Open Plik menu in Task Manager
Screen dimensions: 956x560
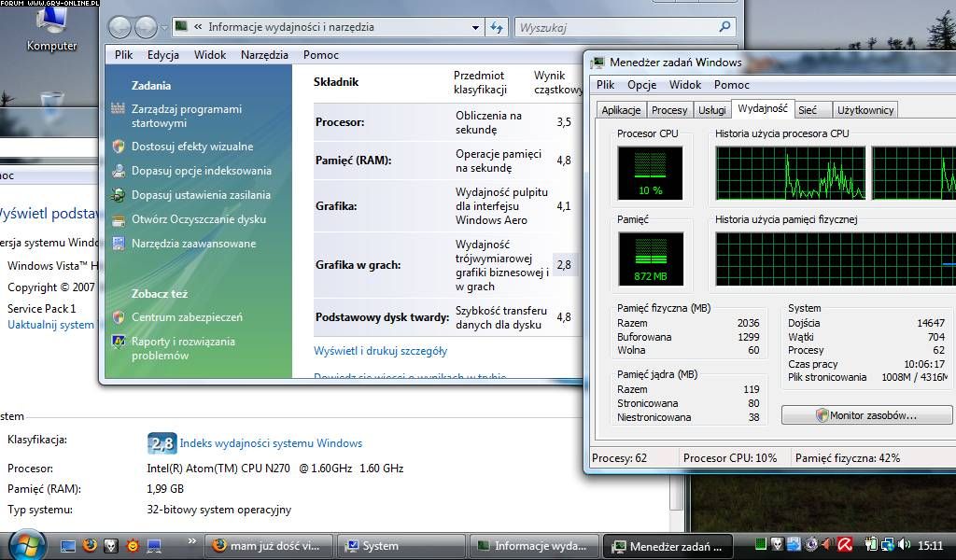pos(605,85)
